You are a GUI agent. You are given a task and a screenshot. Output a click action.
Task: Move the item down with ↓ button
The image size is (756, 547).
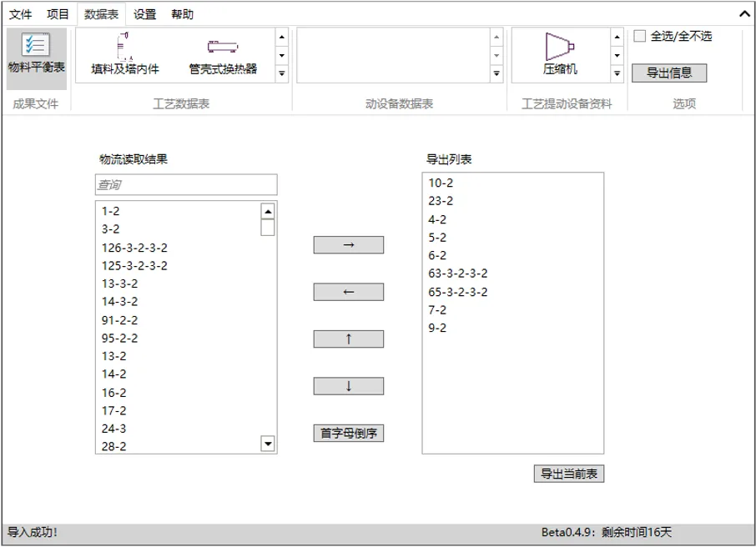(x=349, y=386)
